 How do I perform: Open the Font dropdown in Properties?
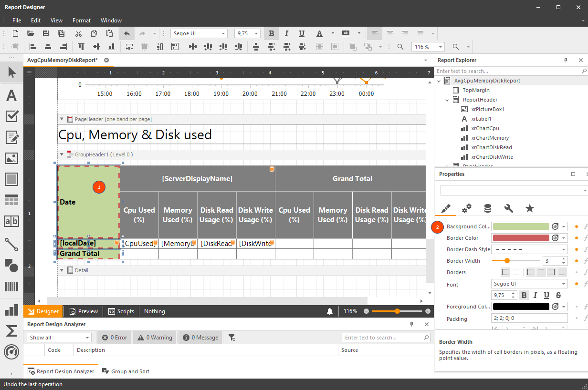(x=564, y=284)
